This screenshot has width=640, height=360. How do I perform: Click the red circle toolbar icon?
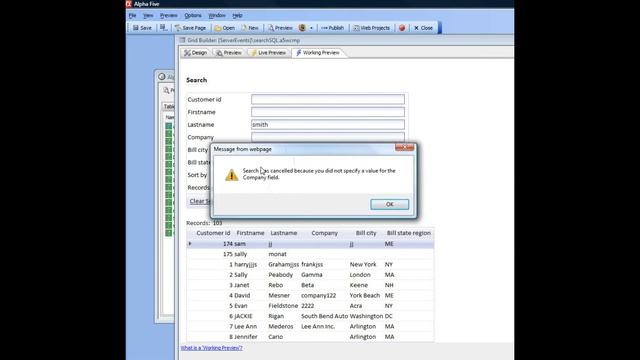(x=402, y=28)
